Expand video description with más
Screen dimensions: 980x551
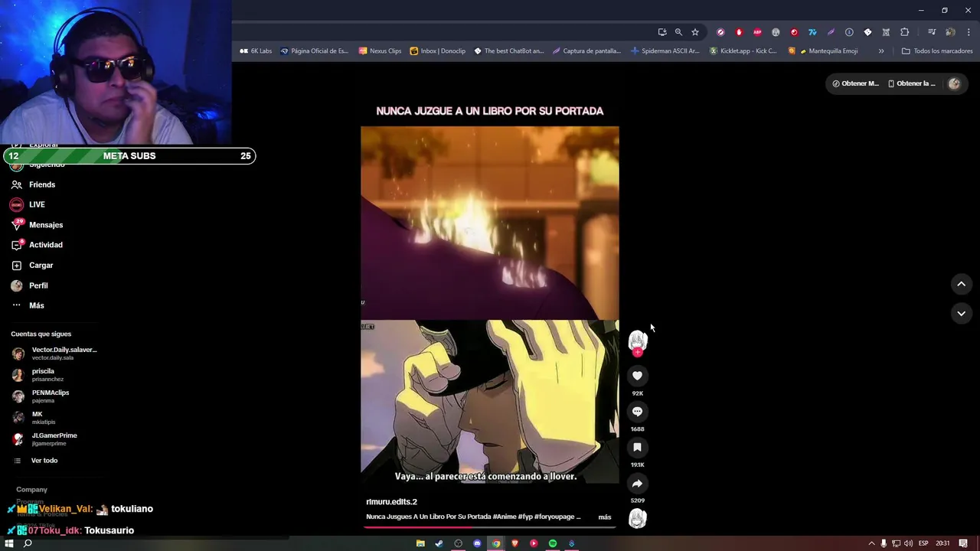pyautogui.click(x=605, y=517)
